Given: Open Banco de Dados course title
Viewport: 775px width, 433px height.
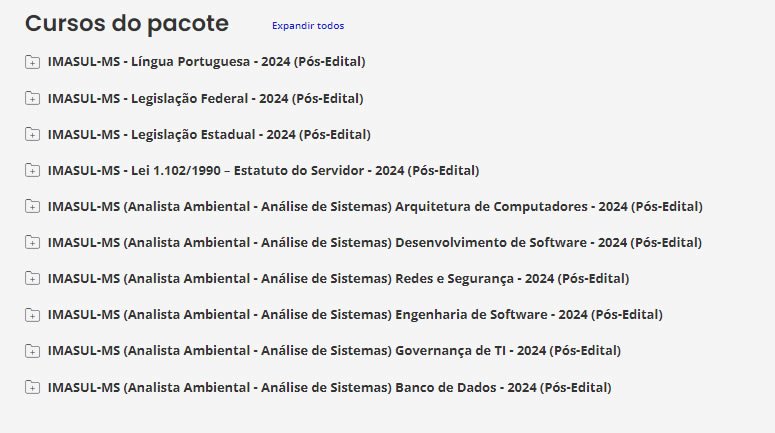Looking at the screenshot, I should pos(329,386).
